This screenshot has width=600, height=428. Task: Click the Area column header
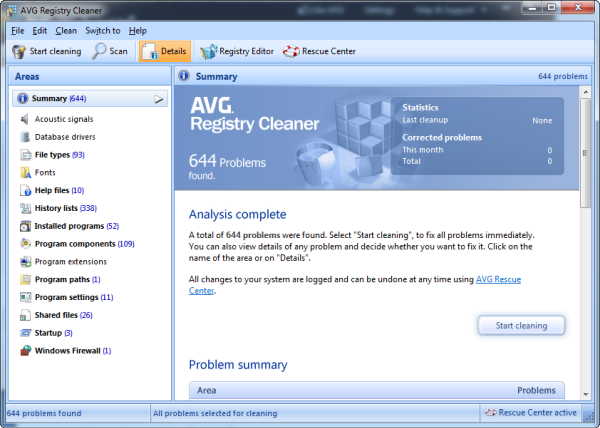click(207, 391)
